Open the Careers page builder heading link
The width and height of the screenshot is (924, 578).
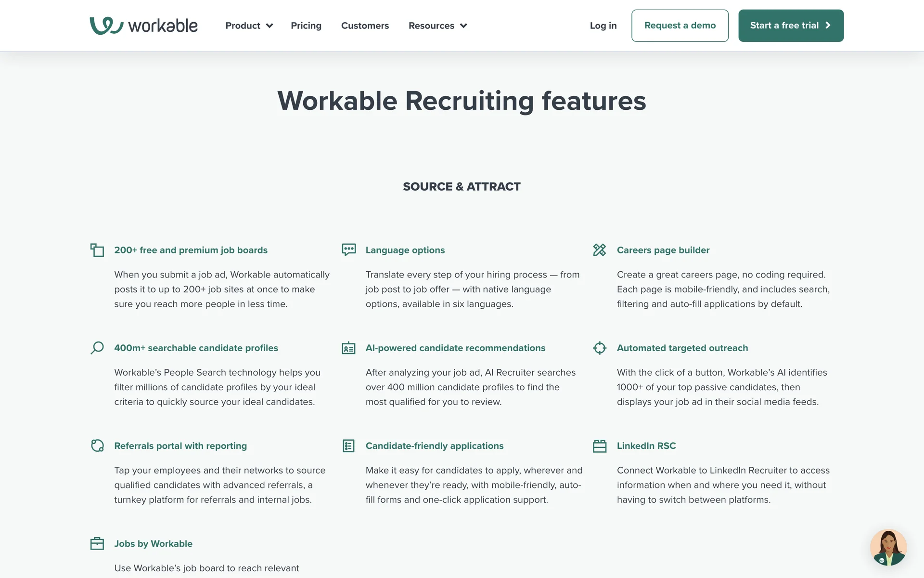(x=663, y=250)
